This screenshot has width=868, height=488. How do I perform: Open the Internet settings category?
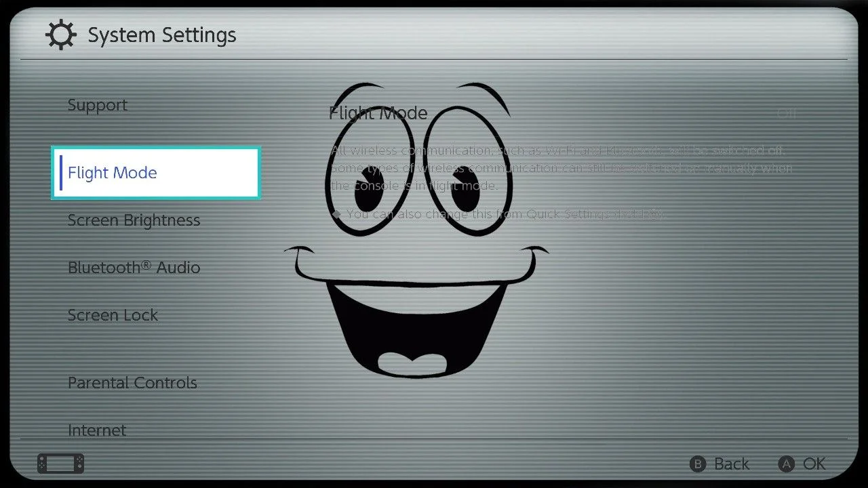click(x=97, y=430)
